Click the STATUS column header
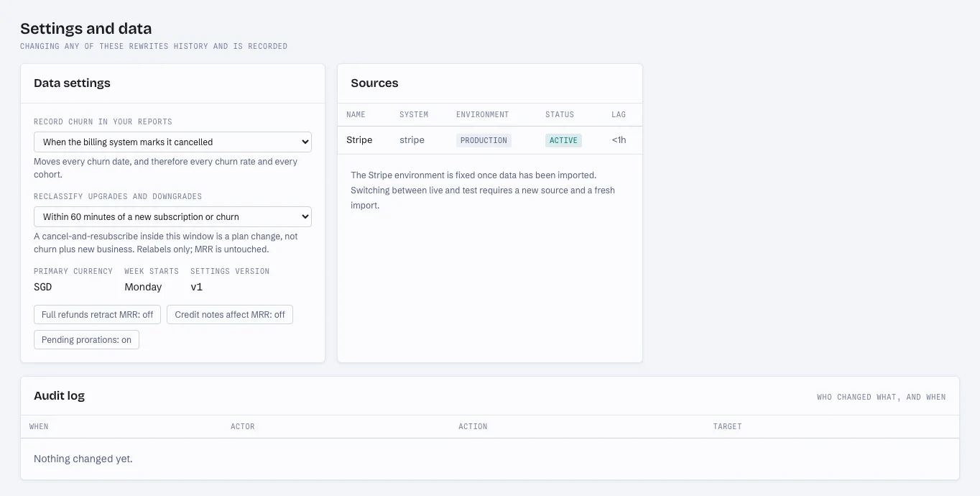Screen dimensions: 980x496 [560, 115]
